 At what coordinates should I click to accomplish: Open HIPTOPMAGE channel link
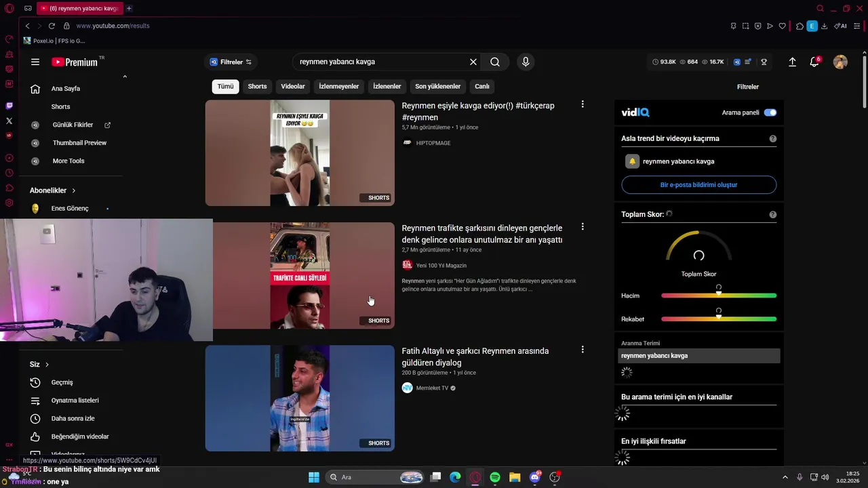[433, 143]
